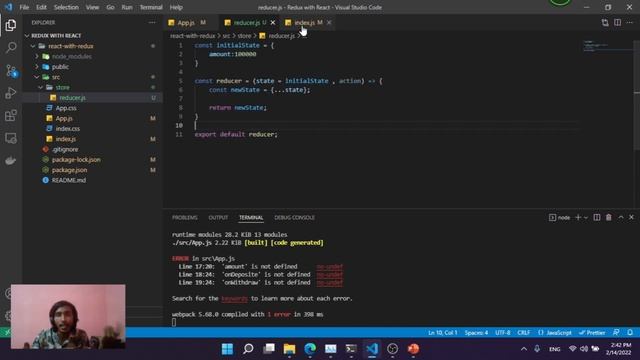Open README.md file

click(93, 180)
